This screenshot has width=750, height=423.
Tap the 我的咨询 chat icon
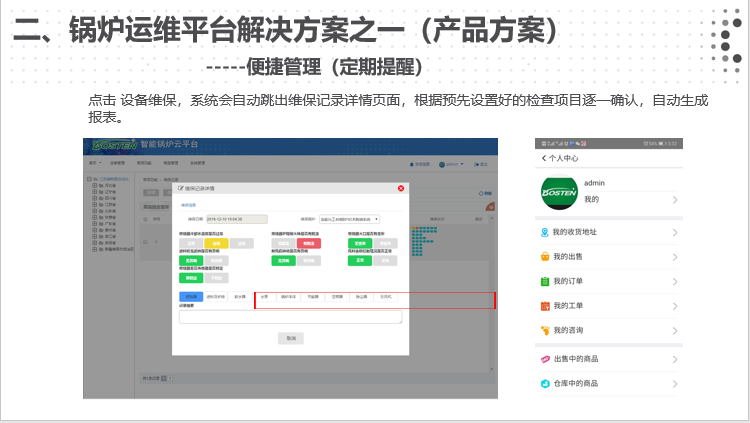[x=544, y=330]
